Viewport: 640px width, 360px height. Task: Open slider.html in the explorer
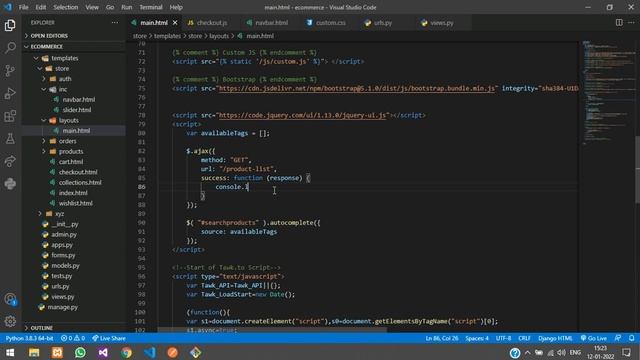point(77,110)
